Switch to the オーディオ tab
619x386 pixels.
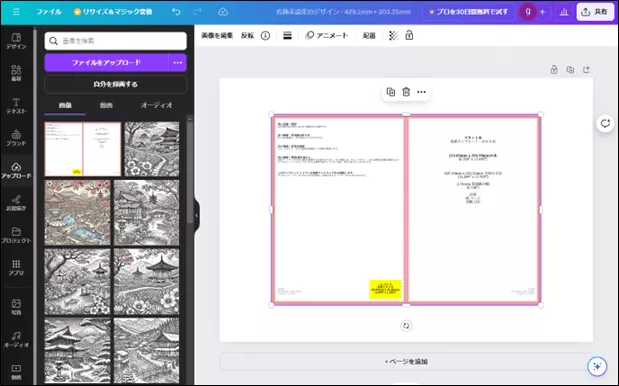(x=156, y=105)
